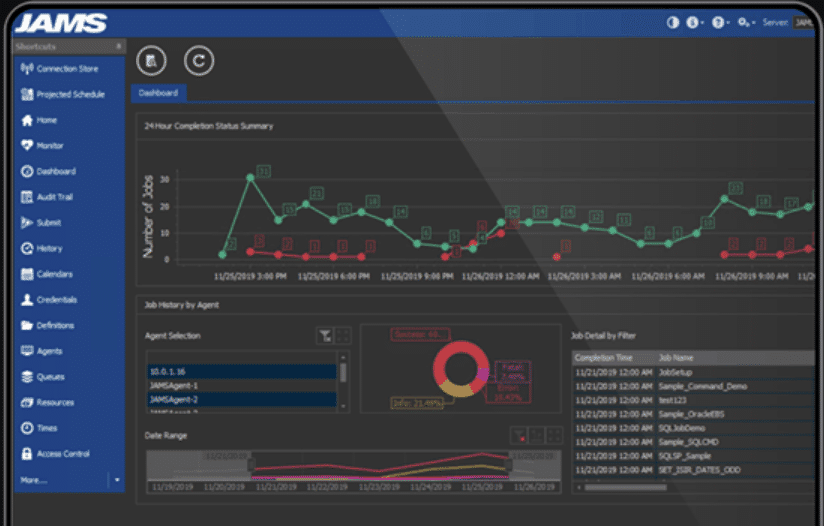Toggle the contrast theme icon in header
Image resolution: width=824 pixels, height=526 pixels.
click(x=672, y=22)
